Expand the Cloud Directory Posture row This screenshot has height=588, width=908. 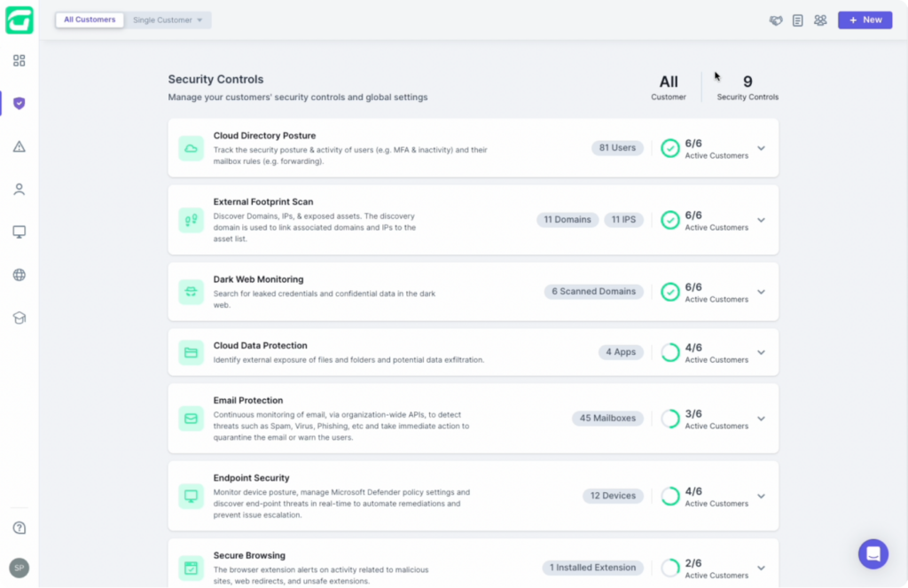pos(761,148)
